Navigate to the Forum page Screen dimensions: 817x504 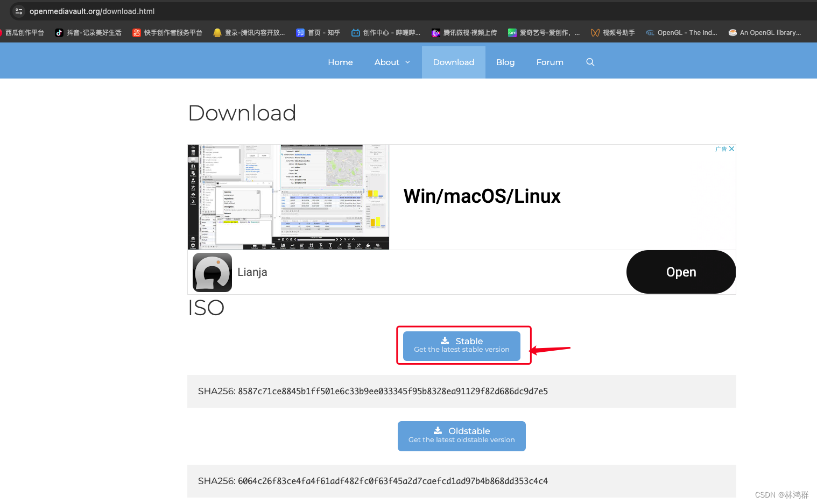pos(550,62)
